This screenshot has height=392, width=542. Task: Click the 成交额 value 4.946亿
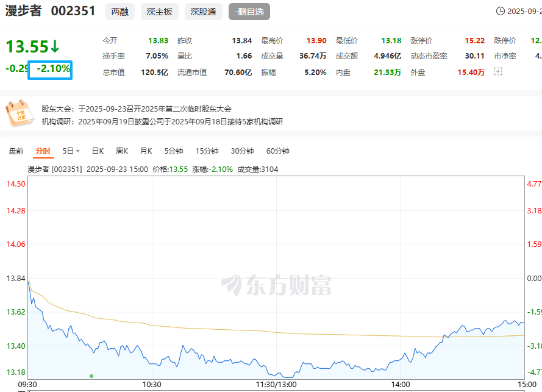click(x=388, y=56)
